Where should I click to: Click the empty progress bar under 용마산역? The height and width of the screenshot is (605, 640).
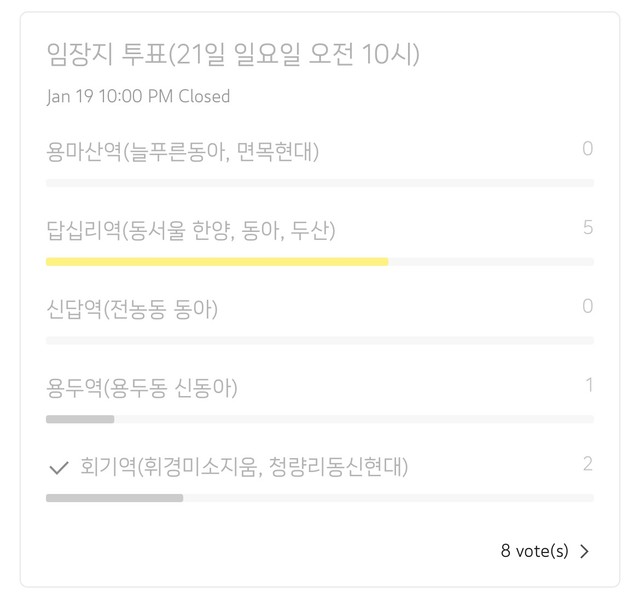pos(320,183)
